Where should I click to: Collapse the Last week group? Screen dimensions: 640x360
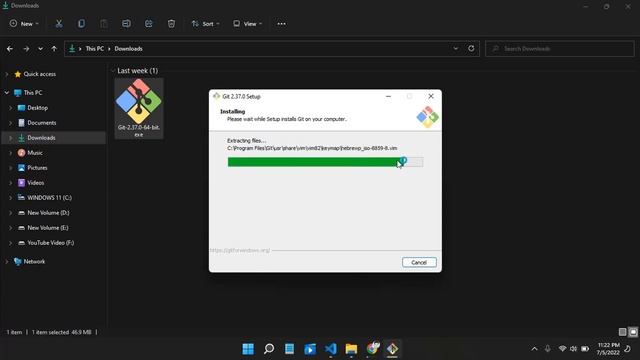pyautogui.click(x=113, y=71)
